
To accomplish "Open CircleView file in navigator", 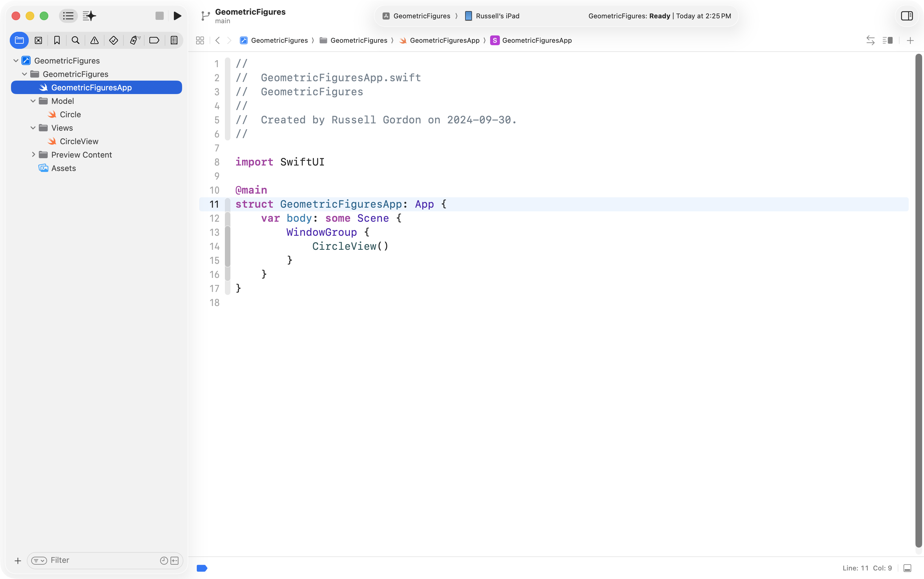I will tap(79, 141).
